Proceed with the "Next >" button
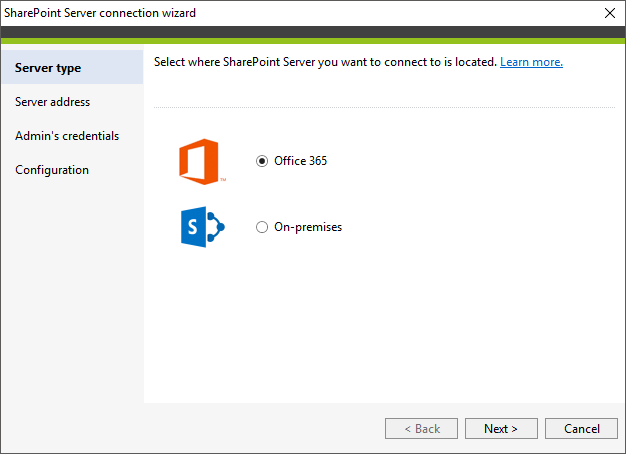 coord(501,429)
